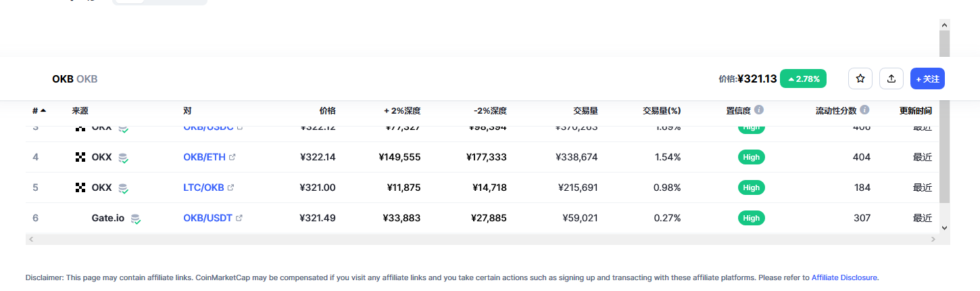Image resolution: width=980 pixels, height=291 pixels.
Task: Click the verified reserves icon in row 4
Action: [x=123, y=158]
